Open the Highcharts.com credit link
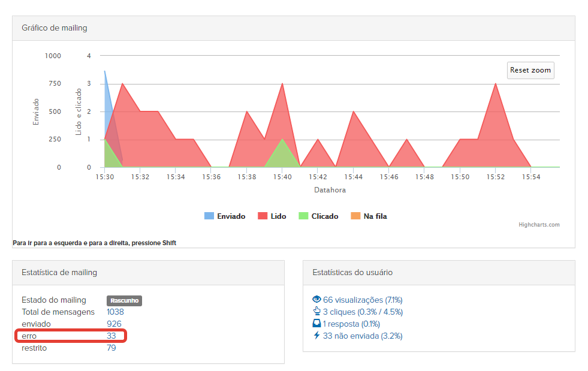 point(539,225)
